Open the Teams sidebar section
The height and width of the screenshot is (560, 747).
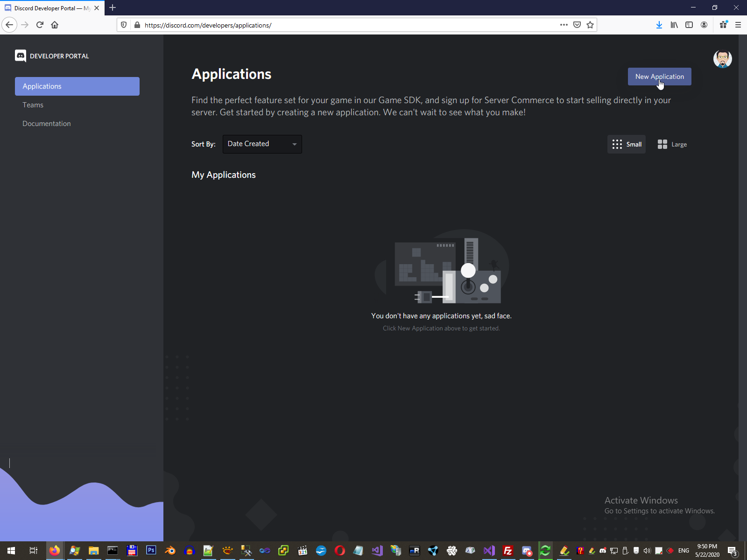(x=77, y=105)
